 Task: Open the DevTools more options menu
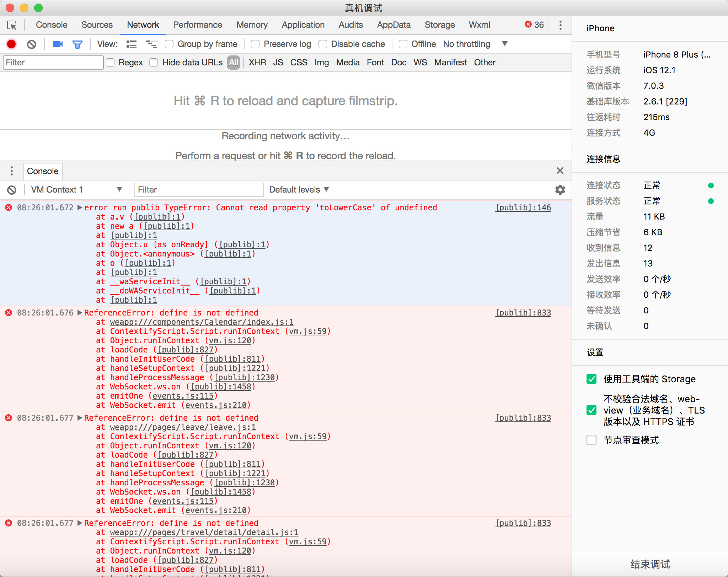[560, 25]
